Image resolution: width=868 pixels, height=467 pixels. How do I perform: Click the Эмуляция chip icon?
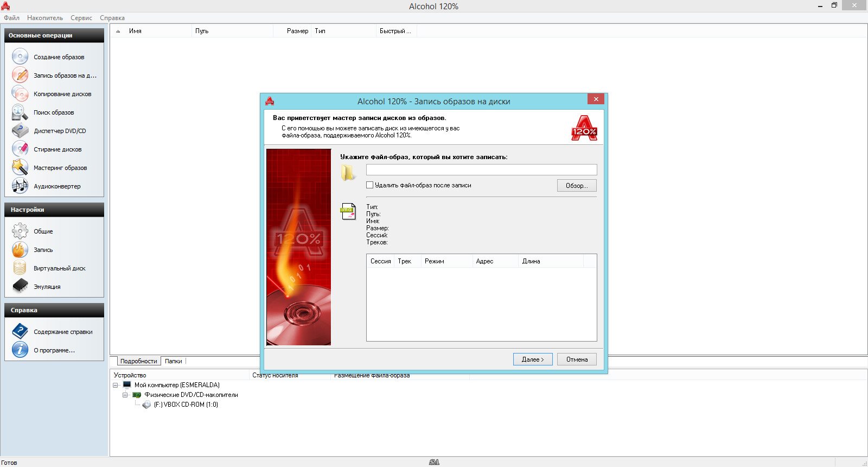coord(20,287)
